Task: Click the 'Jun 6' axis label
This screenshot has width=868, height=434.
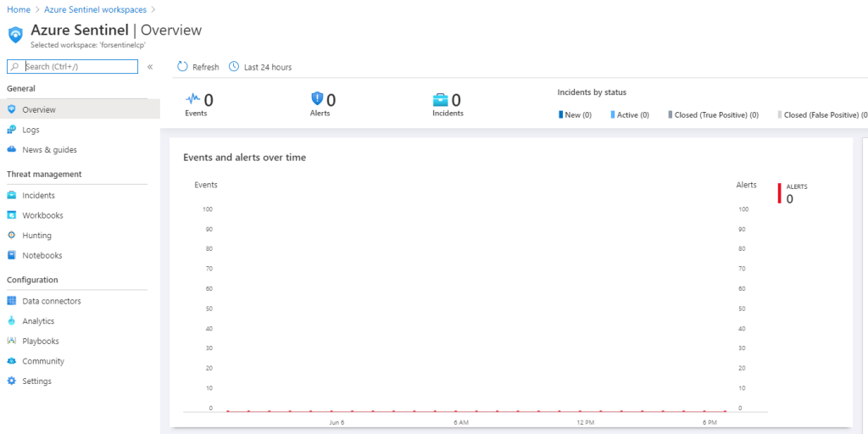Action: click(x=337, y=422)
